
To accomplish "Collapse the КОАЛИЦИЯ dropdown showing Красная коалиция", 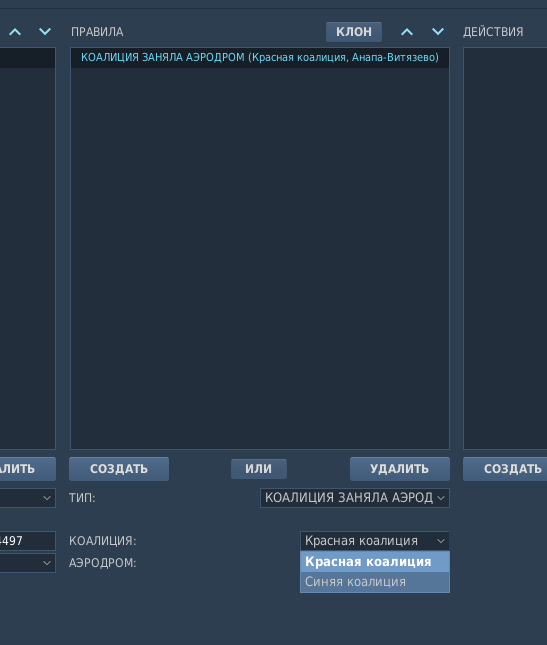I will pyautogui.click(x=375, y=541).
